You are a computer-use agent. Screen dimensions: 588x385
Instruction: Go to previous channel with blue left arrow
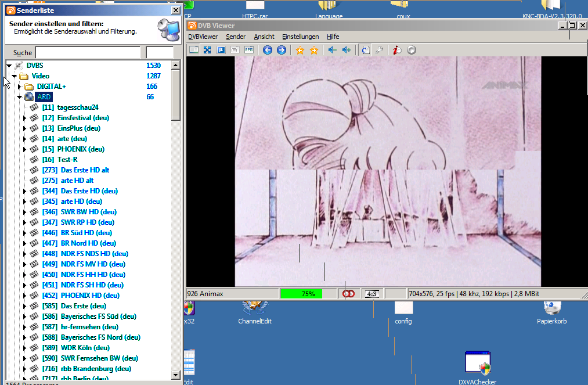coord(268,50)
